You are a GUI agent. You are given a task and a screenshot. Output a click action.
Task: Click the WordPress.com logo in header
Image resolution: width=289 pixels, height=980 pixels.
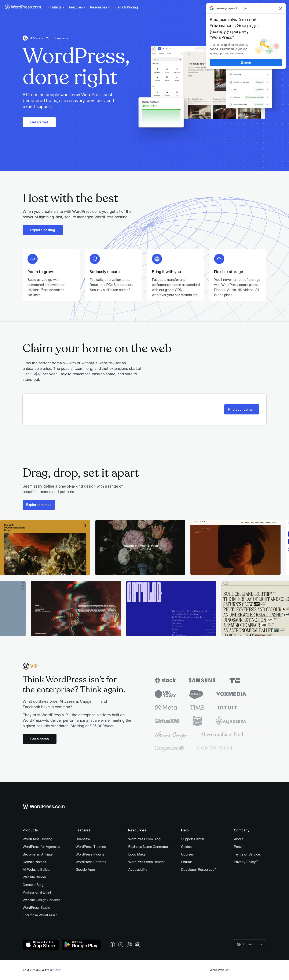pyautogui.click(x=23, y=7)
